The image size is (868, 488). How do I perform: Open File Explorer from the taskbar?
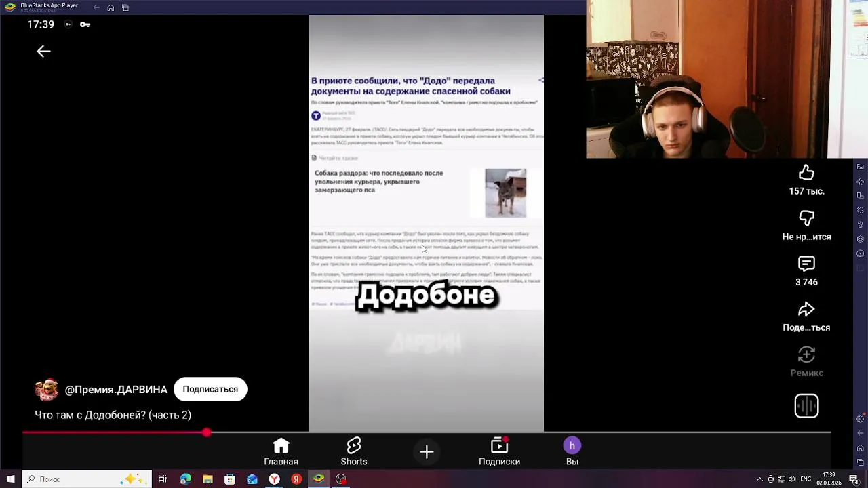[x=208, y=479]
